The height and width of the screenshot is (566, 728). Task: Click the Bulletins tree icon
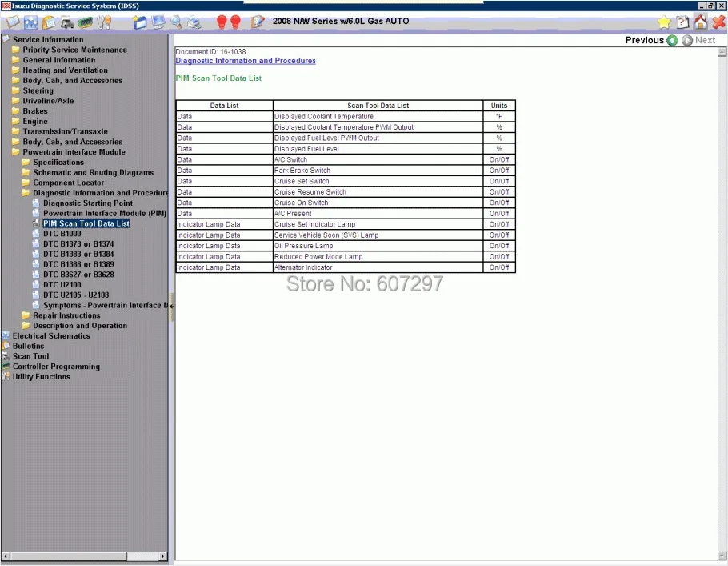tap(6, 346)
